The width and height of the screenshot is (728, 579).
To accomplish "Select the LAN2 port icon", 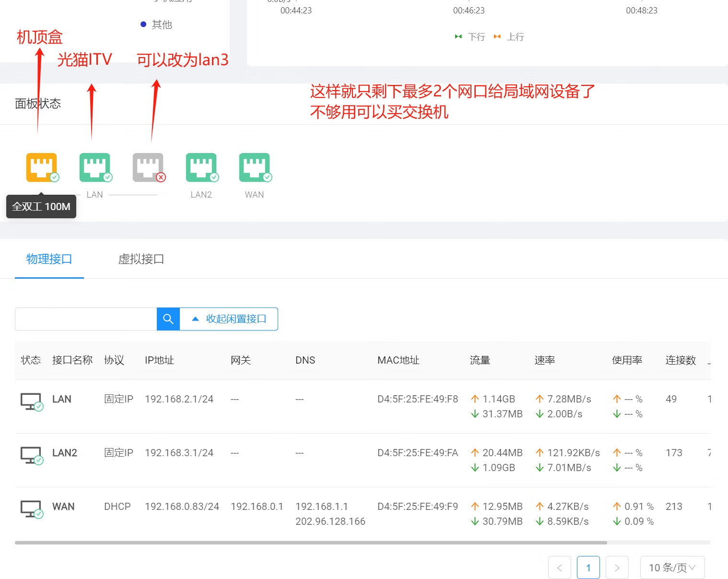I will pyautogui.click(x=201, y=167).
